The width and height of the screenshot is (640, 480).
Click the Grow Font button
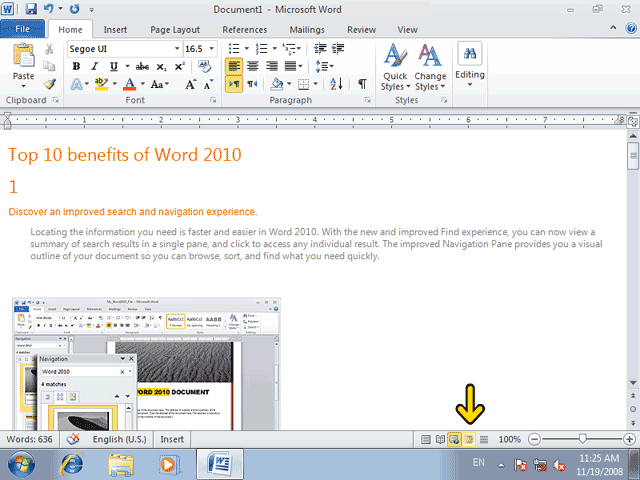[191, 84]
